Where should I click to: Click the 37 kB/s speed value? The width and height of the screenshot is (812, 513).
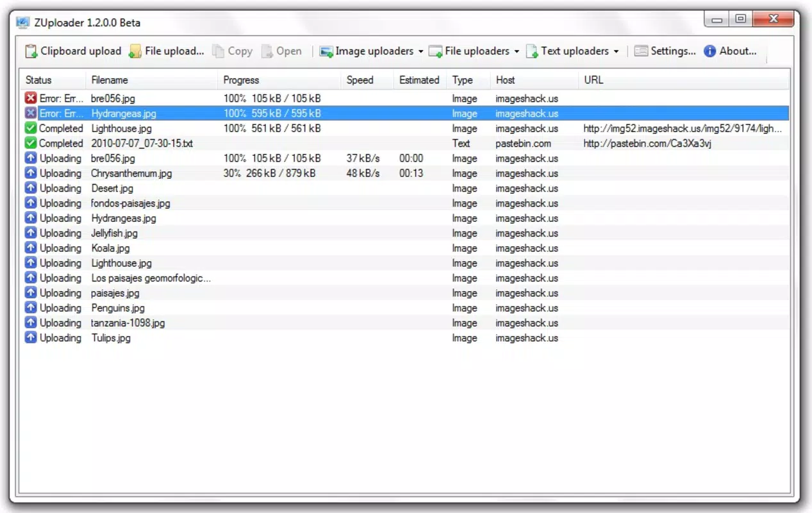[x=363, y=158]
